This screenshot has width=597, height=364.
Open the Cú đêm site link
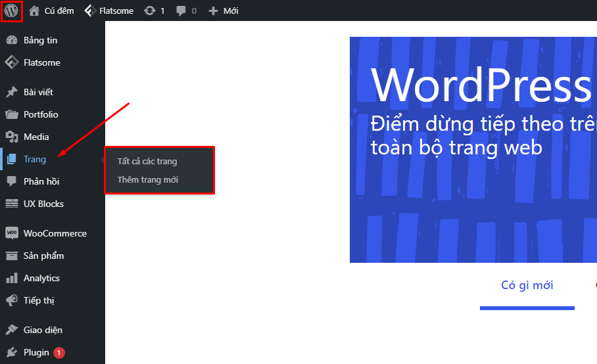tap(59, 11)
